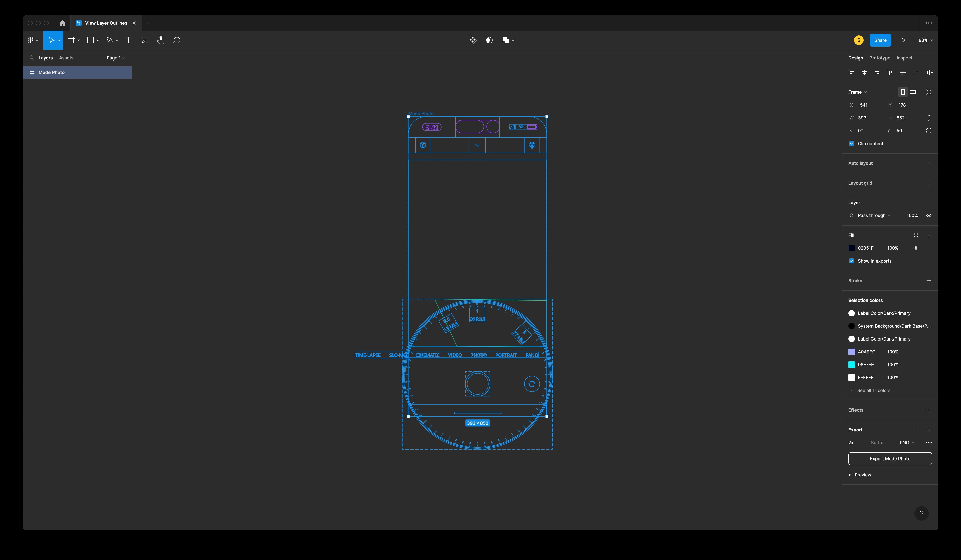
Task: Click the Export Mode Photo button
Action: [x=890, y=459]
